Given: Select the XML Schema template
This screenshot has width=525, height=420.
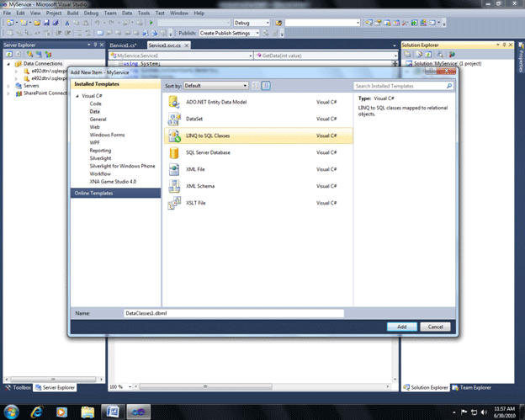Looking at the screenshot, I should (258, 186).
